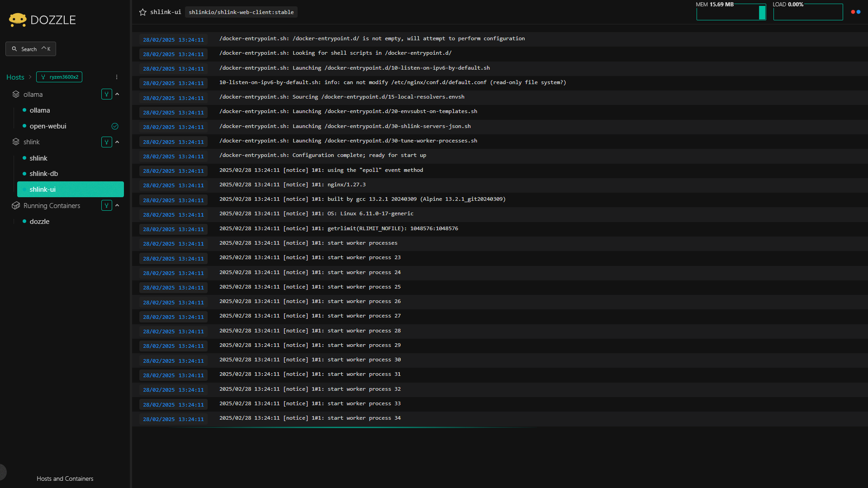Click the ollama stack layers icon
The height and width of the screenshot is (488, 868).
tap(16, 94)
